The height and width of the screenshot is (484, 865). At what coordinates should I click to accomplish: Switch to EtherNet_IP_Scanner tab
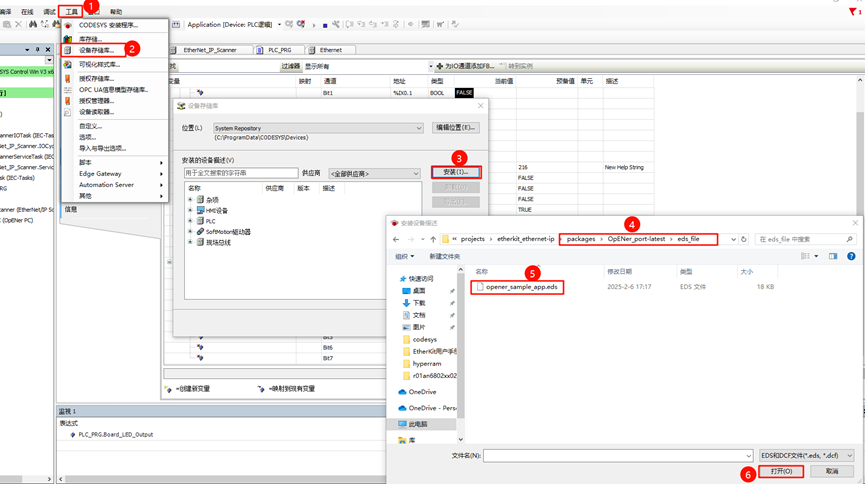210,50
